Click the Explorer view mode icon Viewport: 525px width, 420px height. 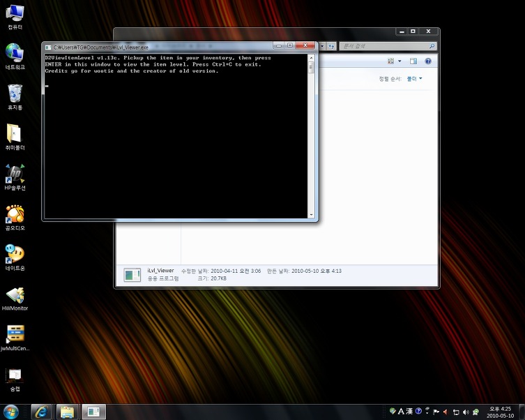[390, 61]
